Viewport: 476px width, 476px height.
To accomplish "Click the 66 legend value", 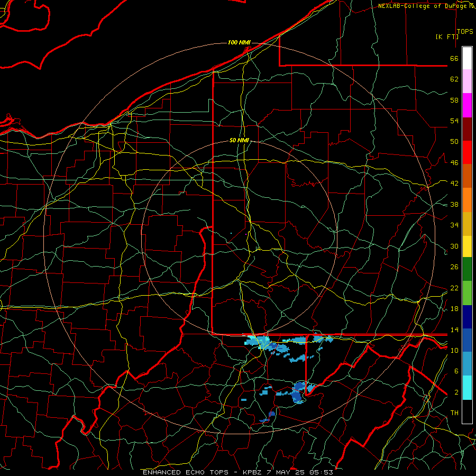I will (454, 58).
